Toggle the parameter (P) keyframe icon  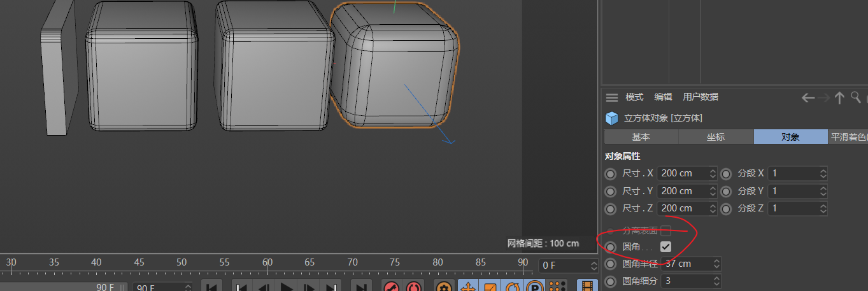(536, 287)
